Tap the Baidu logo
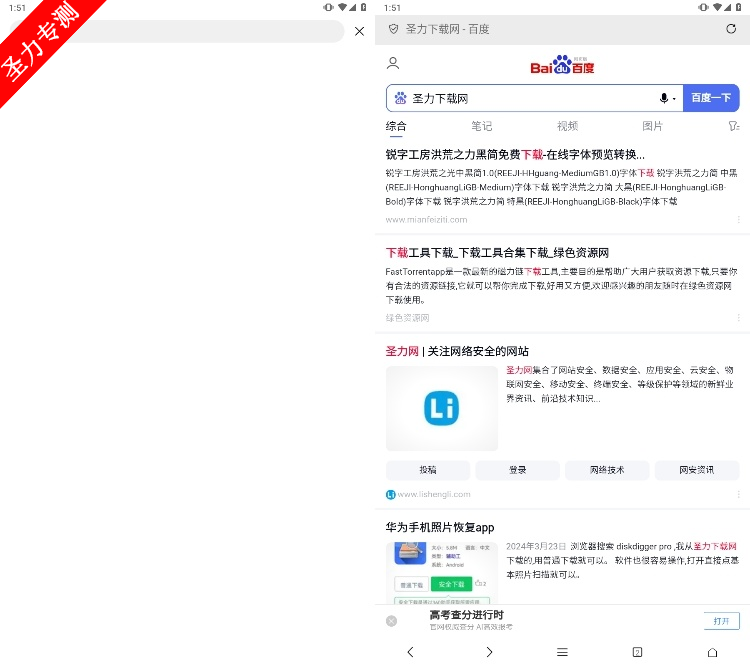 pyautogui.click(x=562, y=65)
